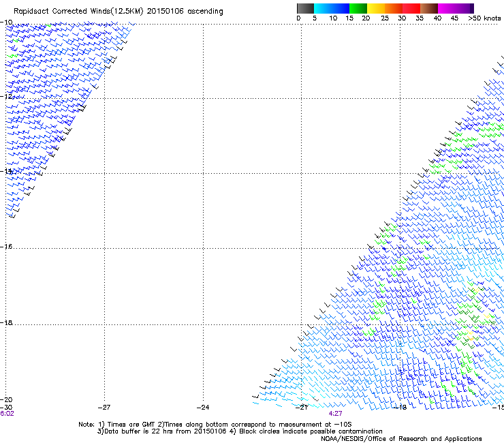Image resolution: width=504 pixels, height=443 pixels.
Task: Select the orange 25–30 knots legend color
Action: 394,8
